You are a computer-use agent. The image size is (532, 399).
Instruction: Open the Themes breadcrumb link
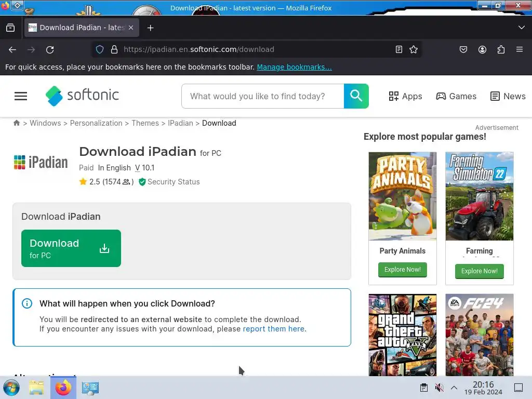pyautogui.click(x=145, y=123)
